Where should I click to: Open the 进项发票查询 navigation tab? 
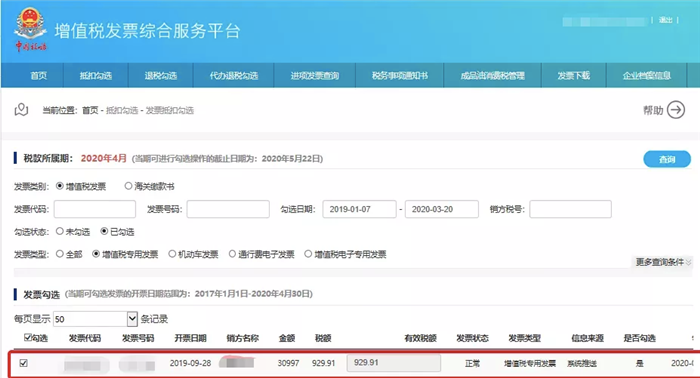[315, 75]
